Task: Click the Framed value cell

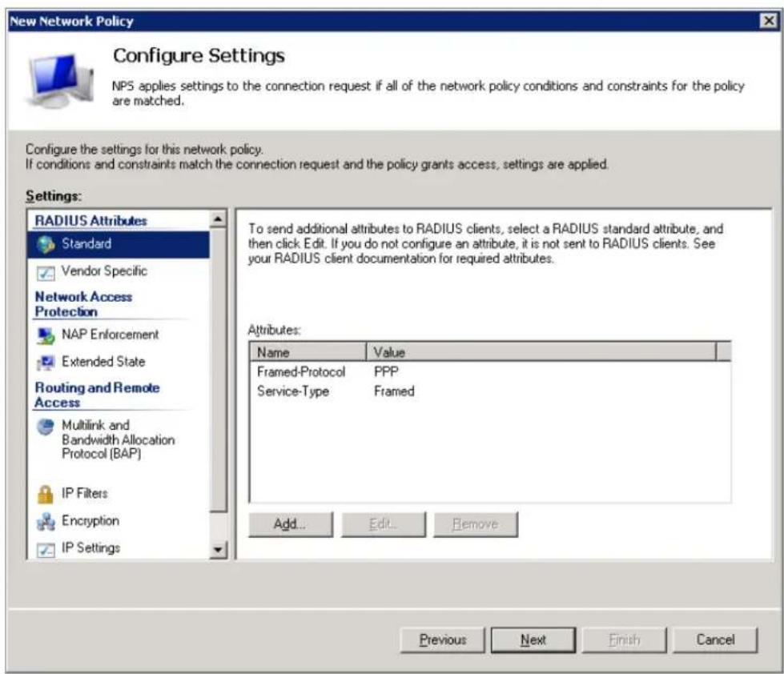Action: click(394, 391)
